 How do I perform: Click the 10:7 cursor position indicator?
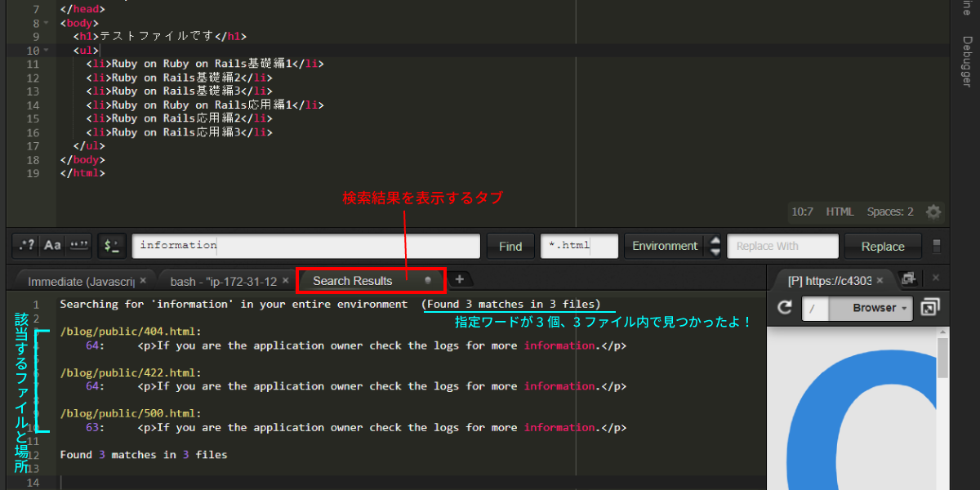(802, 212)
